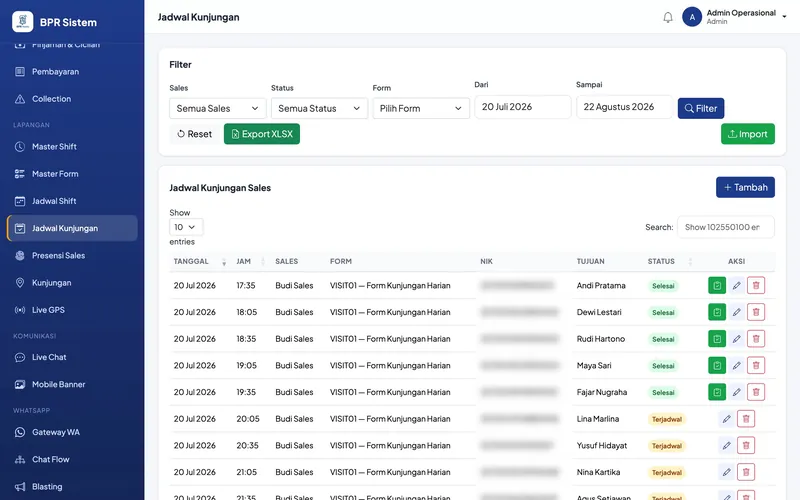The width and height of the screenshot is (800, 500).
Task: Open detail for Fajar Nugraha visit
Action: pos(717,392)
